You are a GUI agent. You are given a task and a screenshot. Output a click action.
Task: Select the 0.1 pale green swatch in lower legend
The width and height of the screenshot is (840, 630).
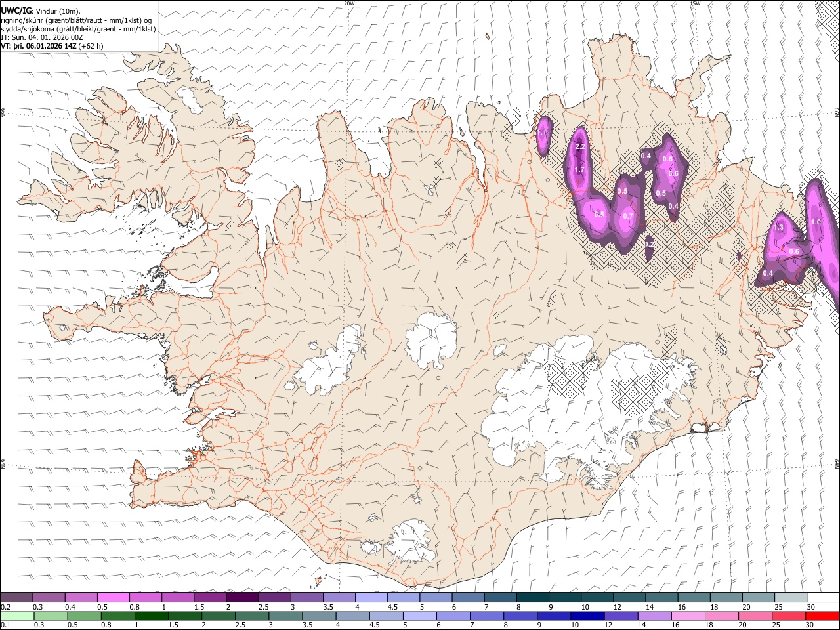[x=17, y=616]
